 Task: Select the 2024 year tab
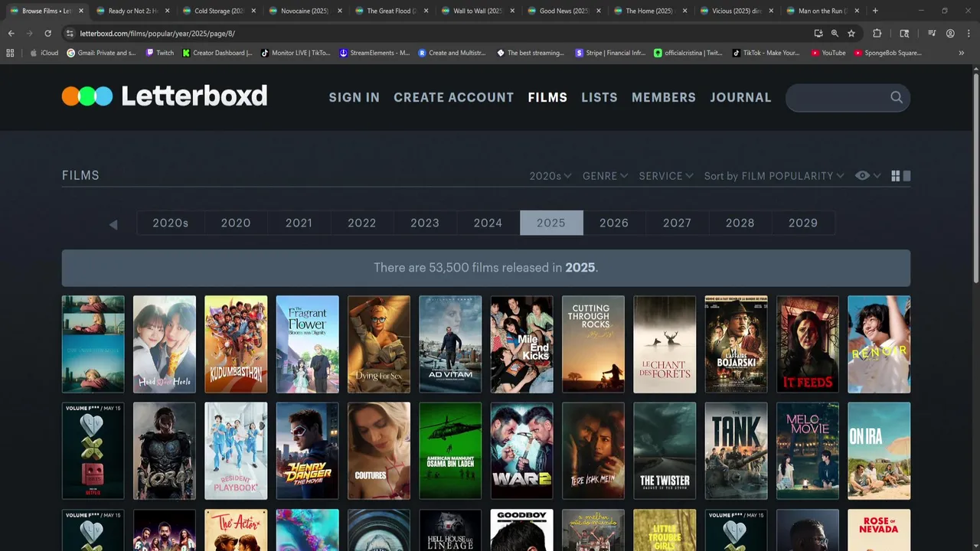click(x=488, y=223)
